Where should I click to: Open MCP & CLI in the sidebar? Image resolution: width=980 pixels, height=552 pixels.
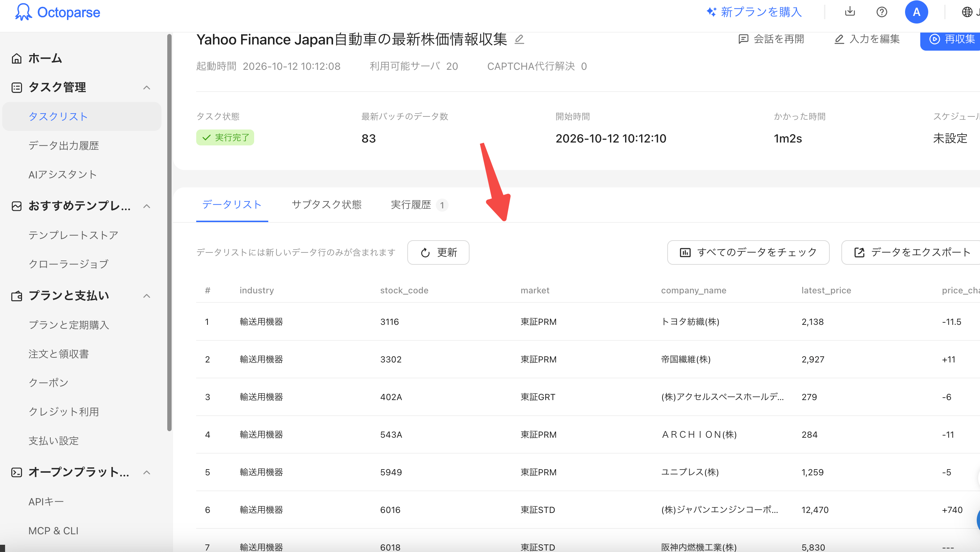[x=53, y=531]
